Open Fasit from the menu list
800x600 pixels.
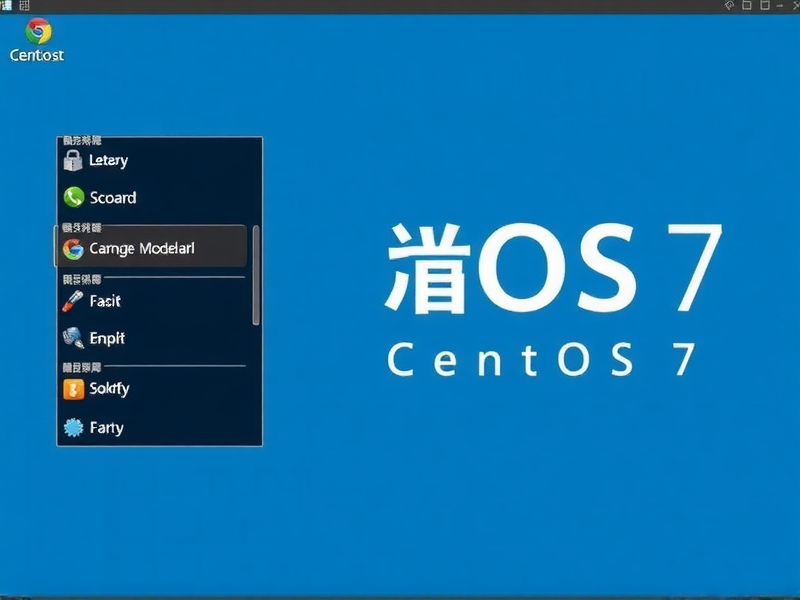[x=103, y=300]
